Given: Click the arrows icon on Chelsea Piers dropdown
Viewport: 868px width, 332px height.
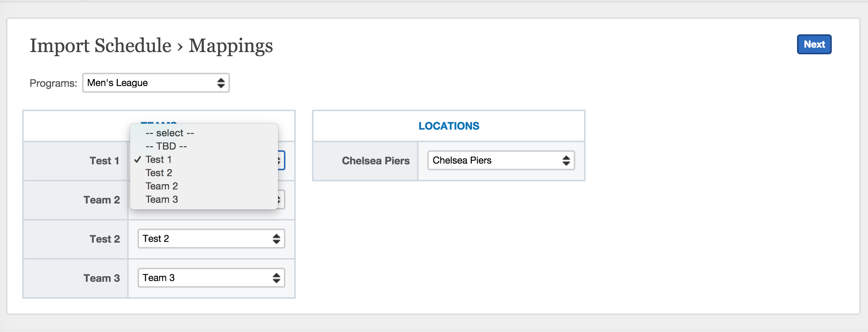Looking at the screenshot, I should [566, 160].
